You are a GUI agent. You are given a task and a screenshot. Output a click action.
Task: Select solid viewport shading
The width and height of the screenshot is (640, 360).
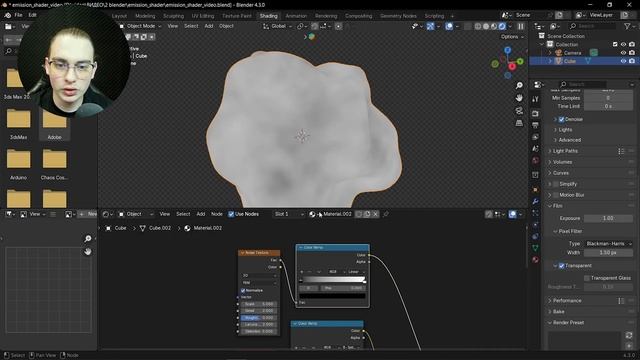486,26
